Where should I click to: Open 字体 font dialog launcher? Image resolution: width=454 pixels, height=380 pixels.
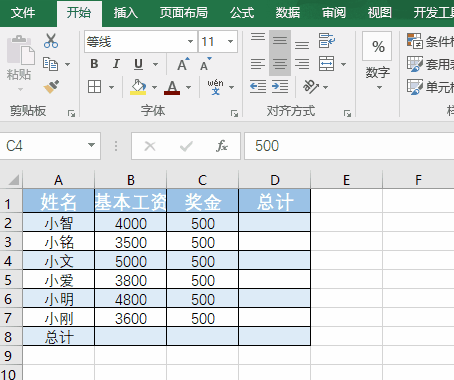tap(234, 114)
